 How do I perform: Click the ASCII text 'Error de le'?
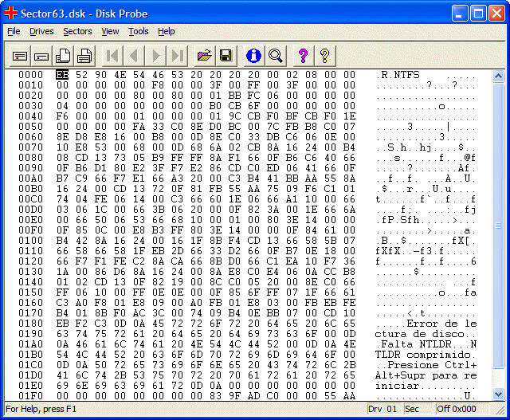coord(441,324)
